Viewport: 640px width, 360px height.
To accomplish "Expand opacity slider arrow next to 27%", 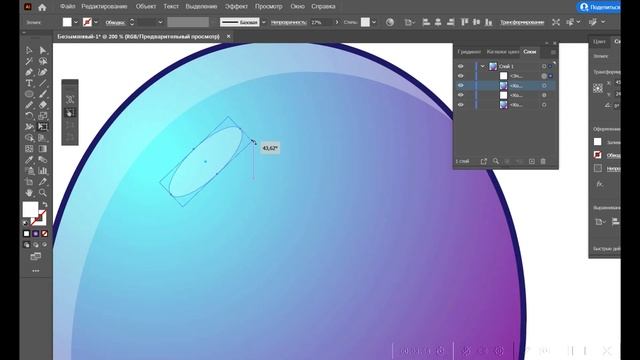I will [337, 22].
